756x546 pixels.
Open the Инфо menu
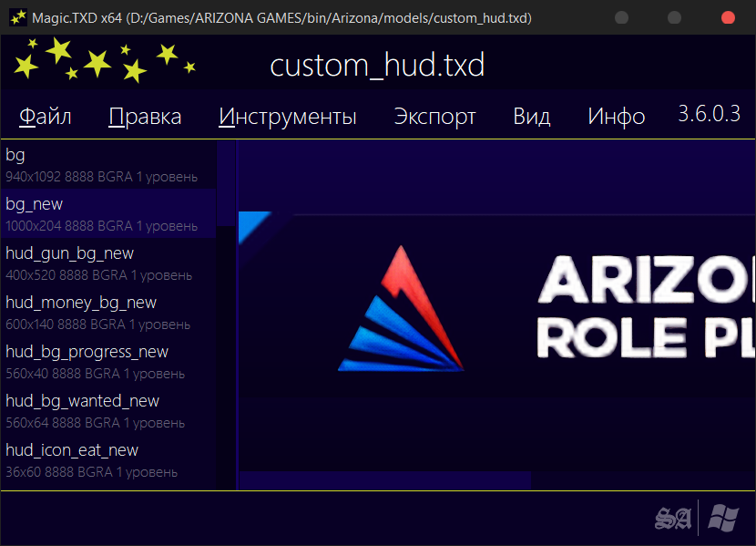click(x=616, y=117)
